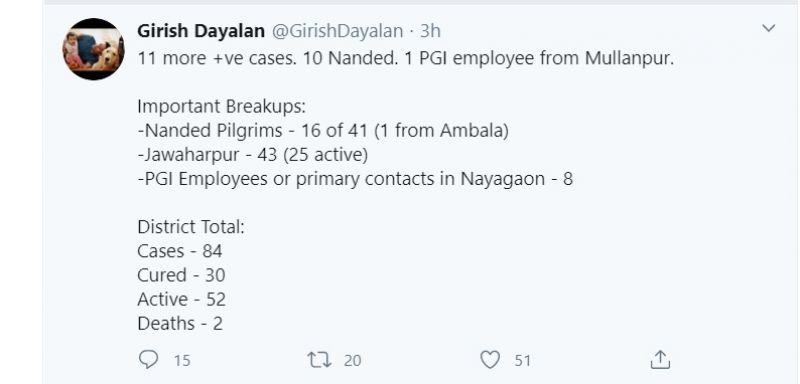The height and width of the screenshot is (384, 800).
Task: Click the like count 51
Action: (x=522, y=361)
